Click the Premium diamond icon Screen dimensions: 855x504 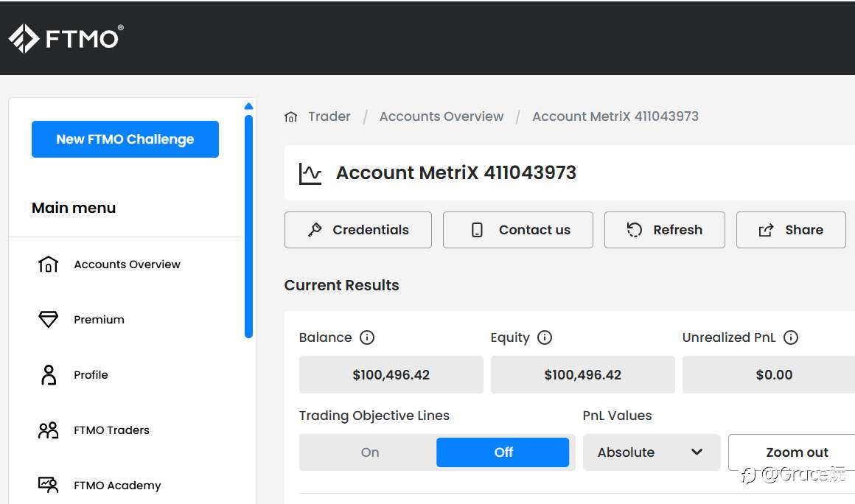tap(48, 319)
